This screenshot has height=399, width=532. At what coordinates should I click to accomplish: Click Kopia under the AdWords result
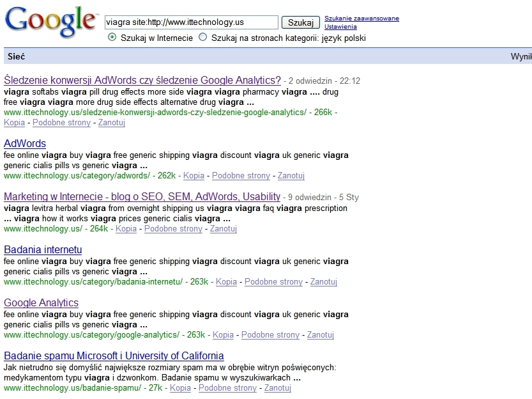pos(194,176)
